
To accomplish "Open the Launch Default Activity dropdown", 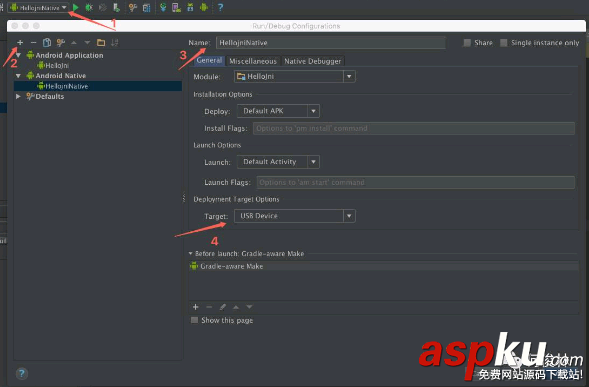I will [278, 162].
